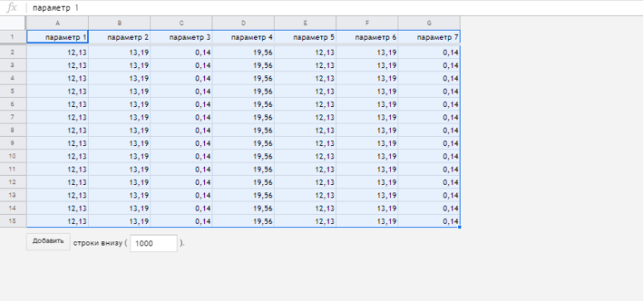This screenshot has height=301, width=644.
Task: Select row 10 header
Action: coord(12,156)
